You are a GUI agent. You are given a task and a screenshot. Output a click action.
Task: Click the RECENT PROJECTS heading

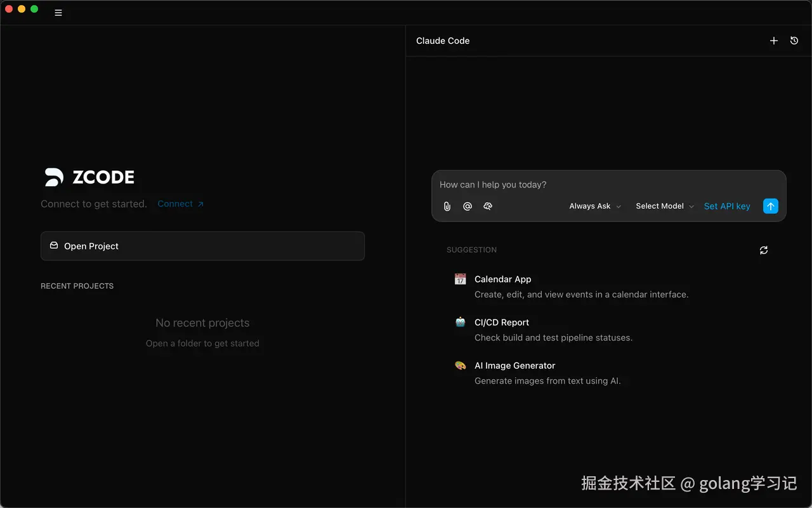pos(77,286)
